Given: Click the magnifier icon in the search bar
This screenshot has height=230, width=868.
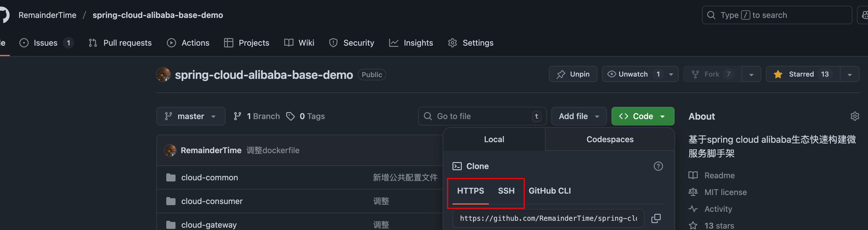Looking at the screenshot, I should pyautogui.click(x=711, y=15).
